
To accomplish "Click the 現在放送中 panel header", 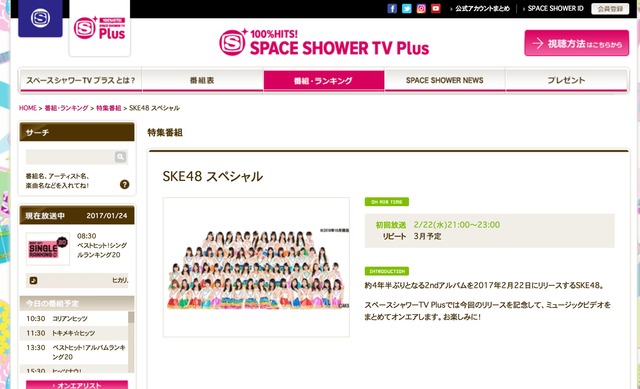I will (77, 215).
